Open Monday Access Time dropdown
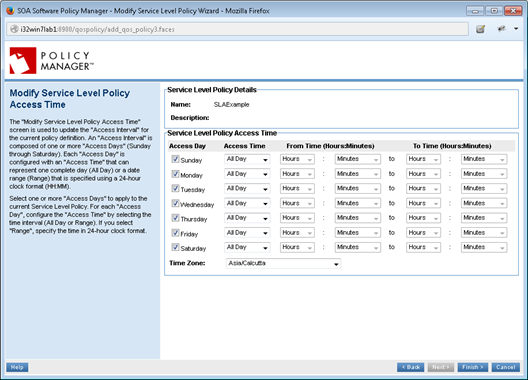Screen dimensions: 528x380 247,174
